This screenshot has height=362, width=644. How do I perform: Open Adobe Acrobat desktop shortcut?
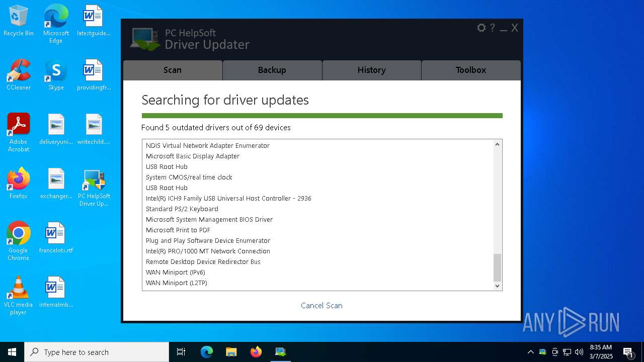[19, 133]
